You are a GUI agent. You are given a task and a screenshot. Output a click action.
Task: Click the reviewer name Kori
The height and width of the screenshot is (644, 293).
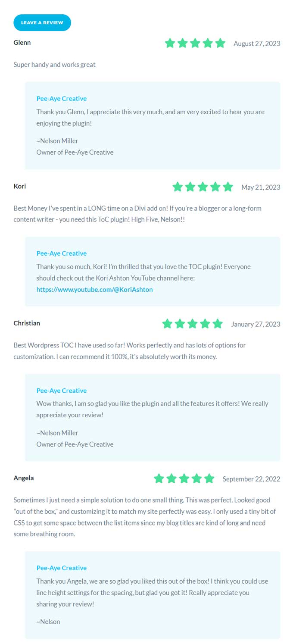point(19,186)
